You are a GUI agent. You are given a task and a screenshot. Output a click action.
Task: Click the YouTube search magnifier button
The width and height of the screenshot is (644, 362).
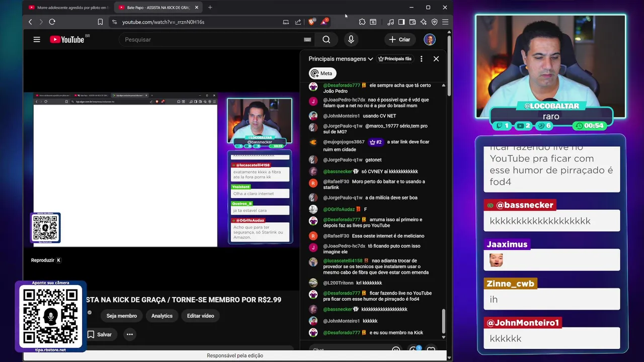327,39
